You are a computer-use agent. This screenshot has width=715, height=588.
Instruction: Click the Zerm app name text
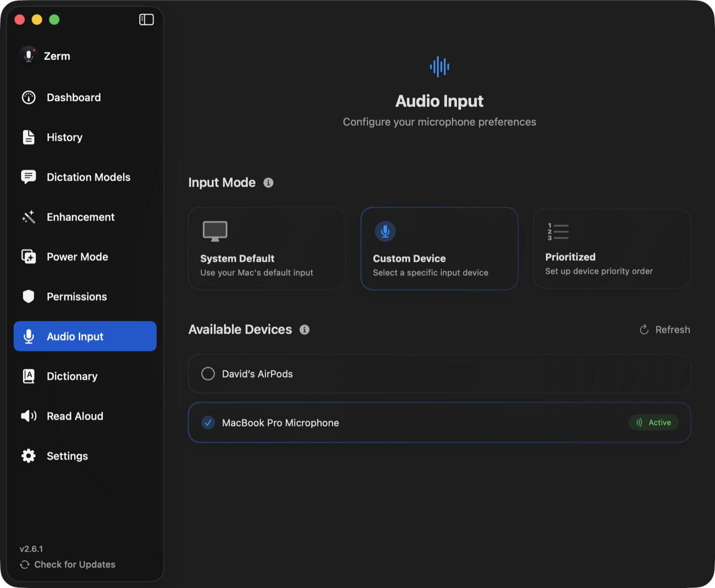pos(57,56)
